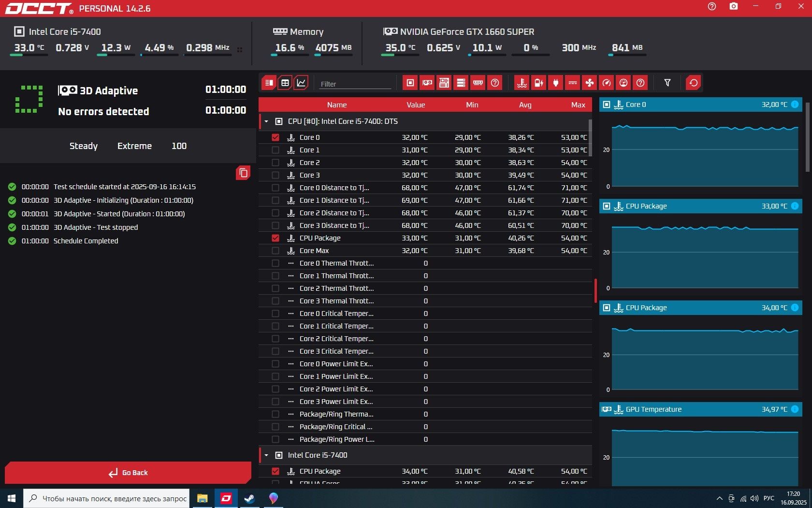
Task: Click the 100 usage limit value
Action: point(179,146)
